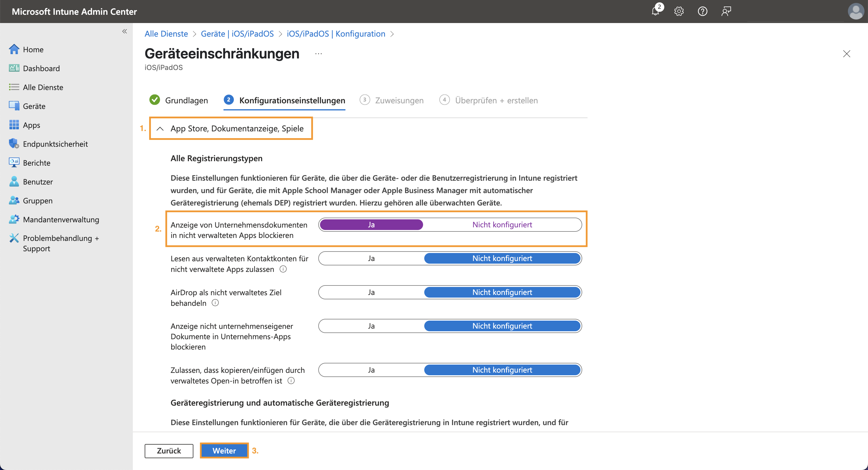Click the Endpunktsicherheit shield icon

point(14,143)
